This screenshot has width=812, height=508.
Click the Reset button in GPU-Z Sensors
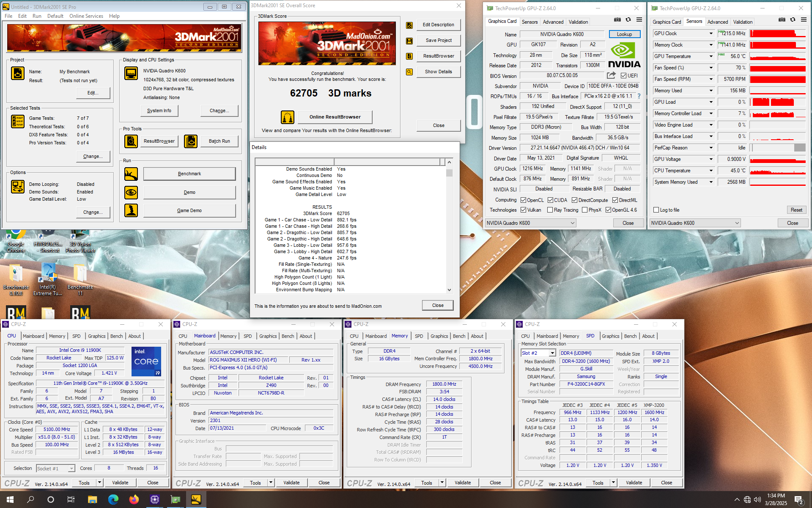click(x=796, y=210)
